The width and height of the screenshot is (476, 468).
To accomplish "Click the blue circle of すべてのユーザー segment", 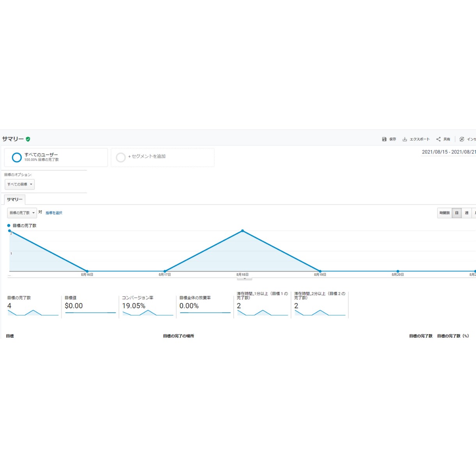I will (17, 157).
